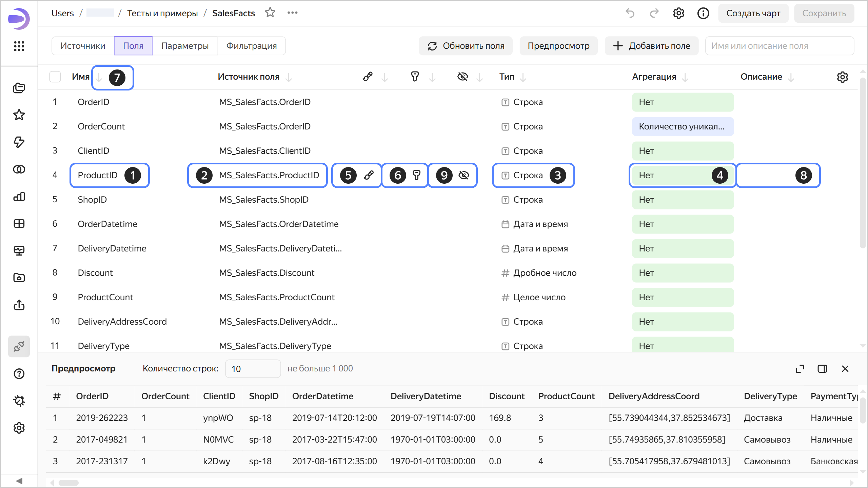Screen dimensions: 868x488
Task: Click the field name search input
Action: tap(779, 46)
